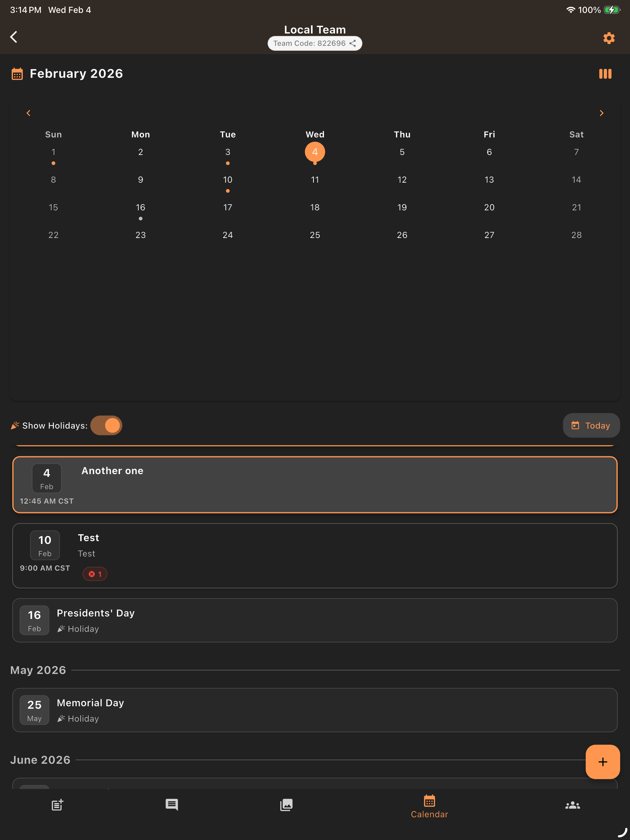Open the posts tab icon

(x=58, y=805)
